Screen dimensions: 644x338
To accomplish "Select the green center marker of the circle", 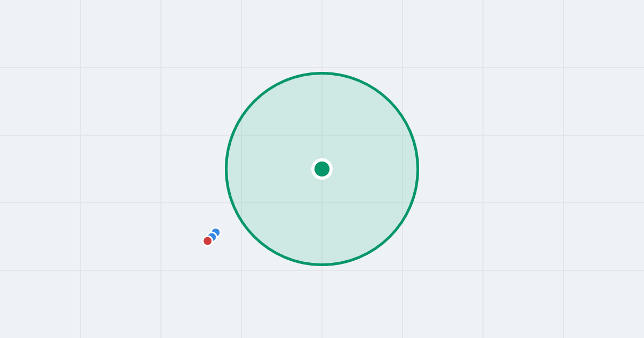I will coord(322,169).
